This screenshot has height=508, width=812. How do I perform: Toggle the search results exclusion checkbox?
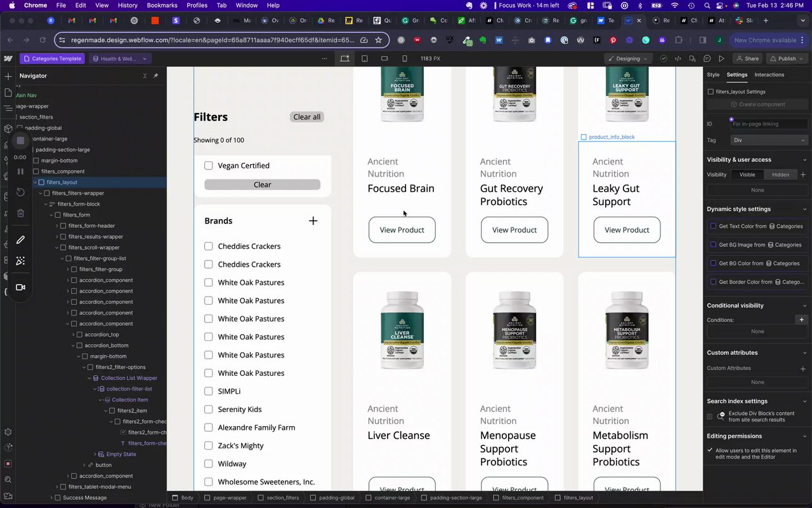[x=710, y=417]
